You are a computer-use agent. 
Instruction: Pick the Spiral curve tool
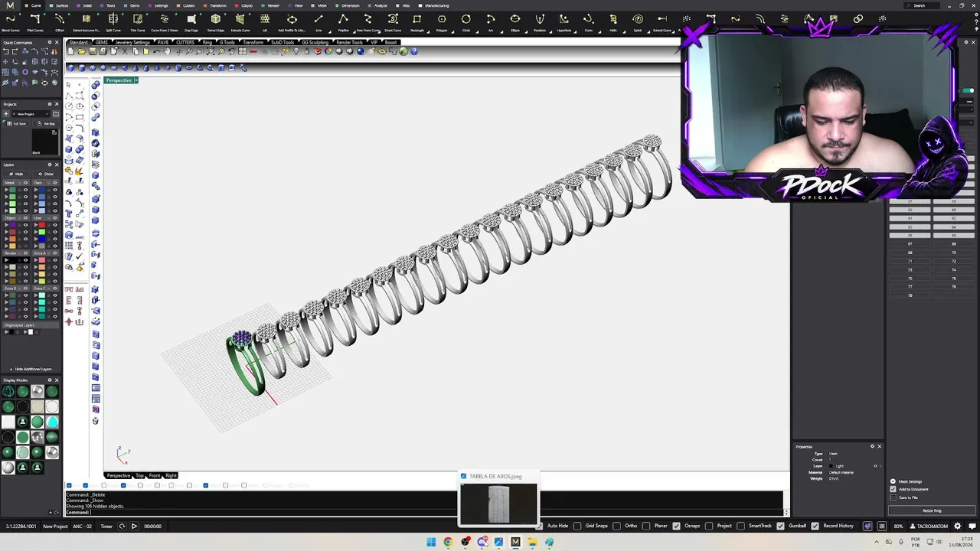638,22
